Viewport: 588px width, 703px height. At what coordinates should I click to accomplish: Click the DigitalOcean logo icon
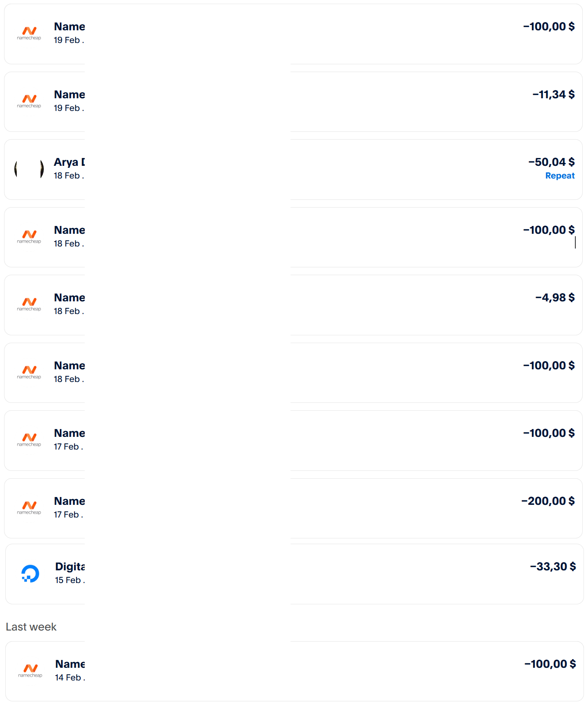[x=30, y=574]
